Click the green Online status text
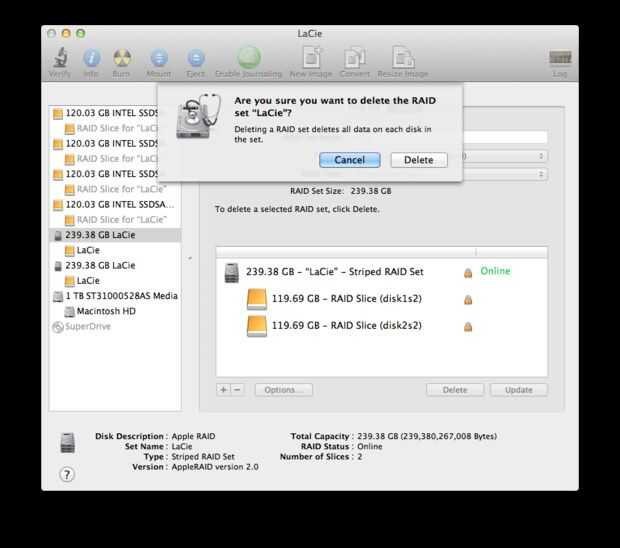 [x=495, y=271]
